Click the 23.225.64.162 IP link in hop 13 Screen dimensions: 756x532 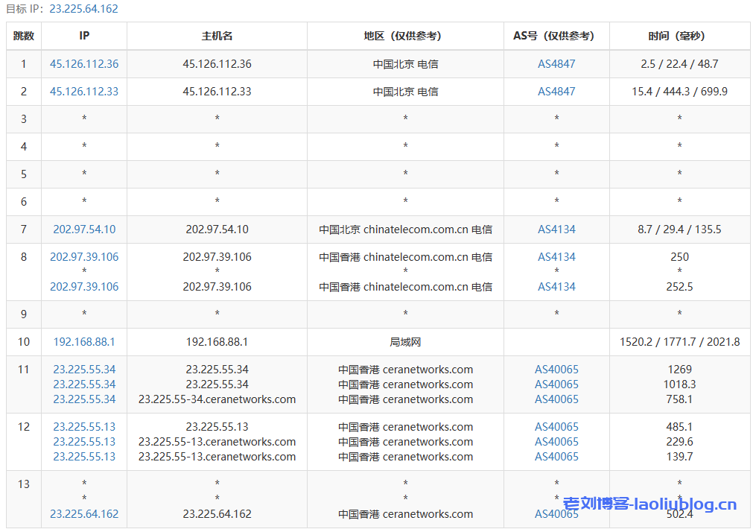click(84, 514)
